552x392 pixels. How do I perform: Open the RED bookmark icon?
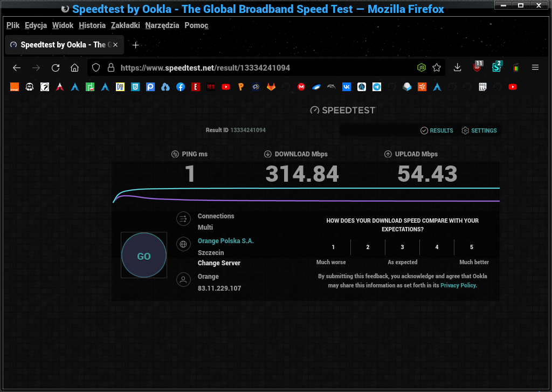coord(211,87)
